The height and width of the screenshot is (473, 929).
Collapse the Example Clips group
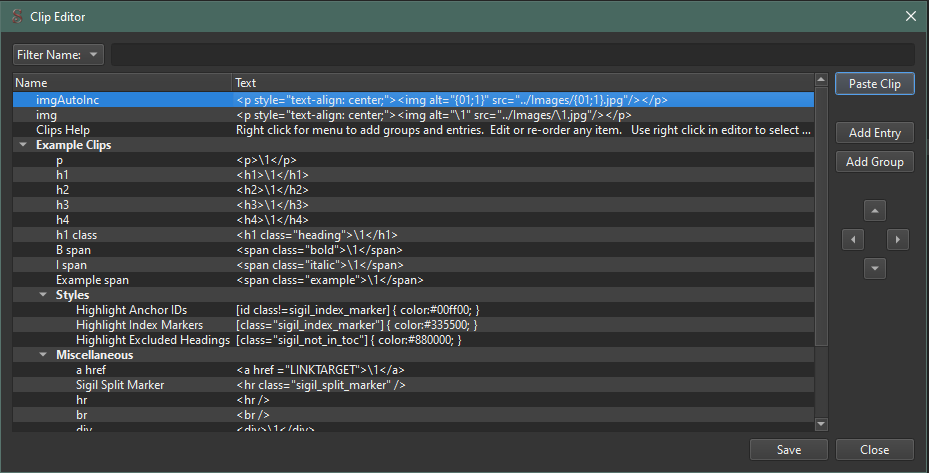click(23, 145)
